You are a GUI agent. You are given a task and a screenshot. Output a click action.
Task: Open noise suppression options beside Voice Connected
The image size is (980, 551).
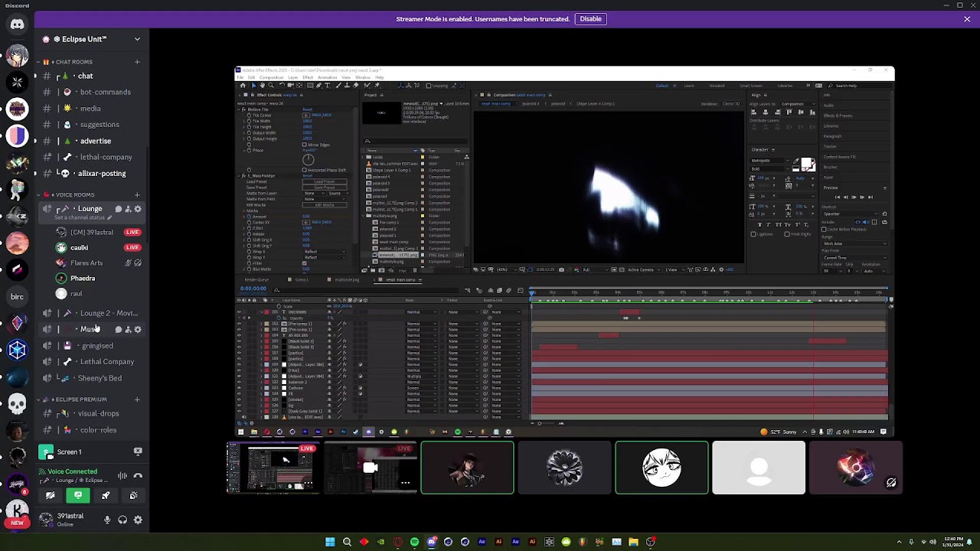point(122,476)
